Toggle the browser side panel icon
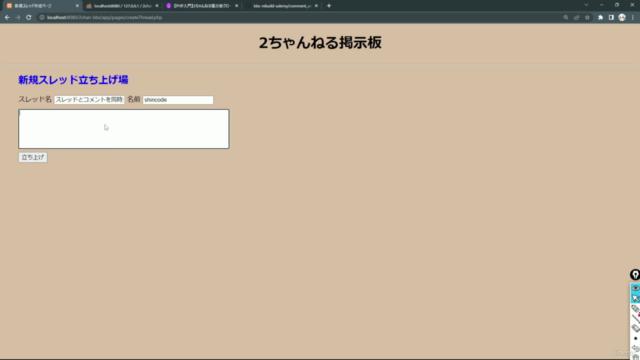The image size is (640, 360). click(x=611, y=18)
